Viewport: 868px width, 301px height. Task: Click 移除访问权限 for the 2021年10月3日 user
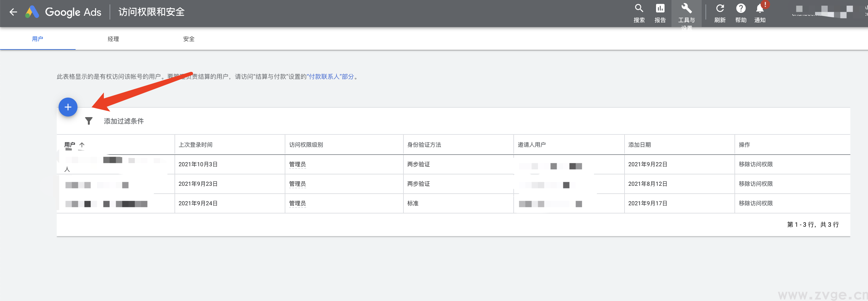point(756,164)
